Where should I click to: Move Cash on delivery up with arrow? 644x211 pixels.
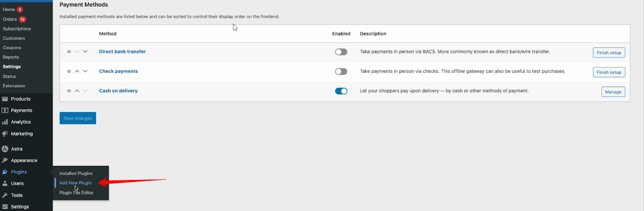[77, 91]
